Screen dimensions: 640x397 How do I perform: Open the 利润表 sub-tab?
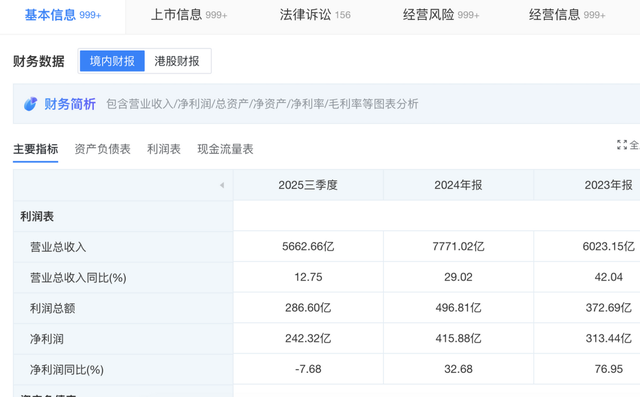(x=164, y=149)
